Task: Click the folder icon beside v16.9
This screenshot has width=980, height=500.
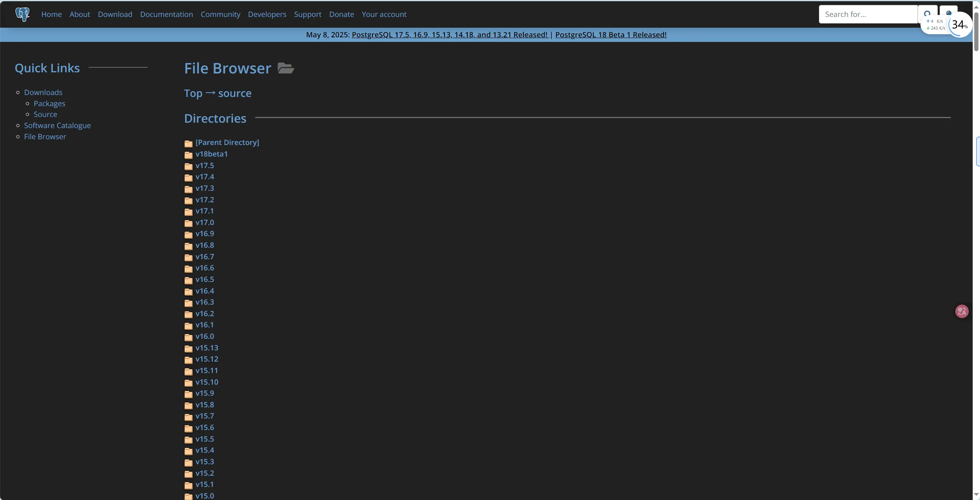Action: [x=188, y=235]
